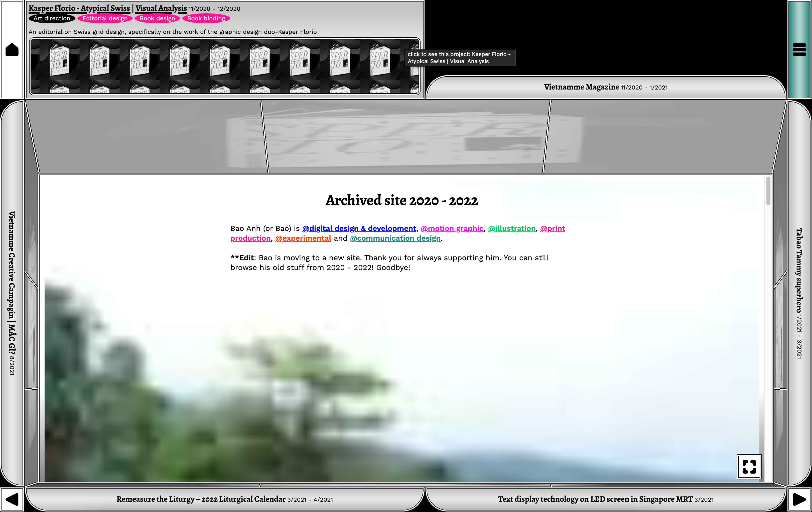
Task: Open the Vietnamme Magazine project tab
Action: [605, 87]
